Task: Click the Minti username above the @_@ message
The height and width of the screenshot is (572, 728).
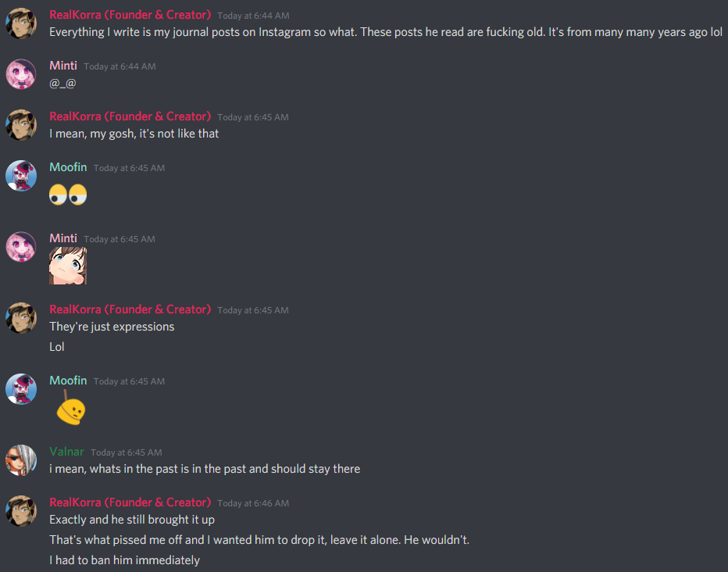Action: (63, 66)
